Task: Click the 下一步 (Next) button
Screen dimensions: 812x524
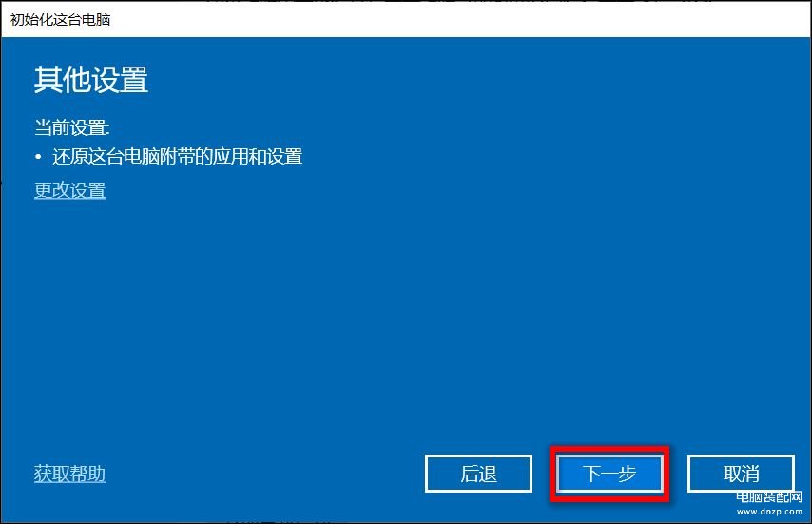Action: (609, 474)
